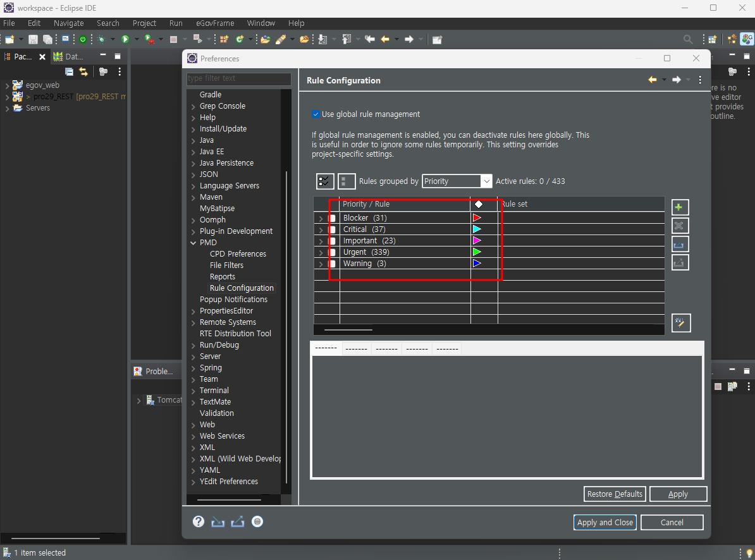The image size is (755, 560).
Task: Click the import rule set icon button
Action: pos(679,245)
